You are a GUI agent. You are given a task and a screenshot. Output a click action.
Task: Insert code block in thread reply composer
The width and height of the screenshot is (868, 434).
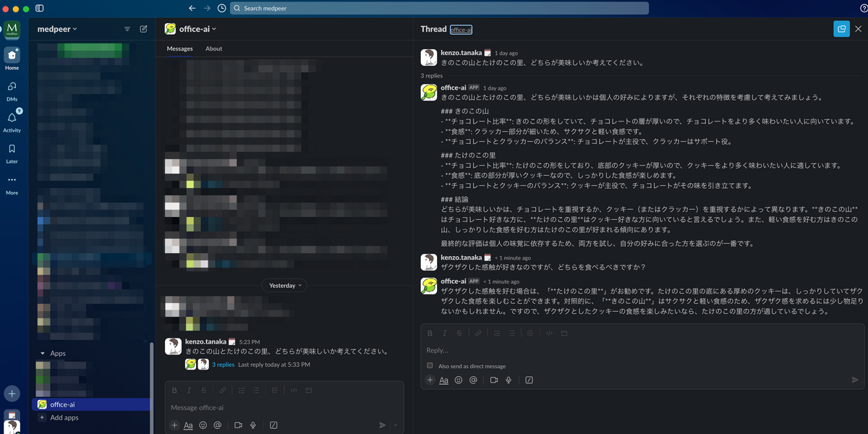click(x=563, y=333)
